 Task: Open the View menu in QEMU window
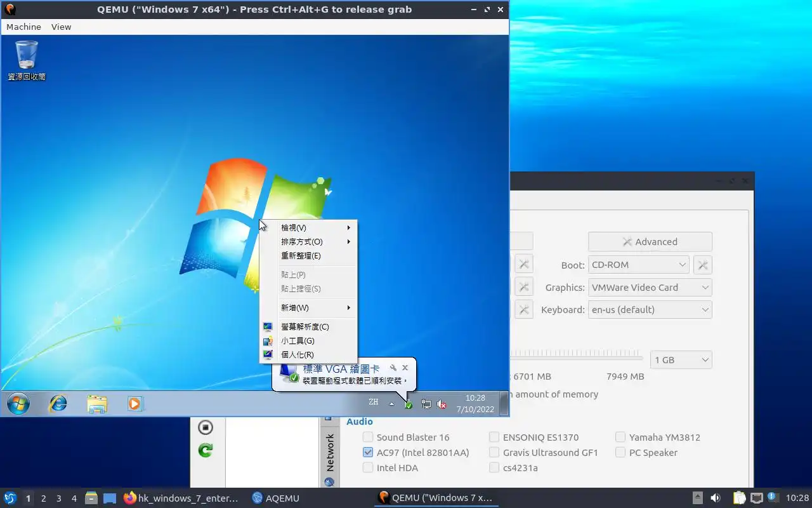62,27
